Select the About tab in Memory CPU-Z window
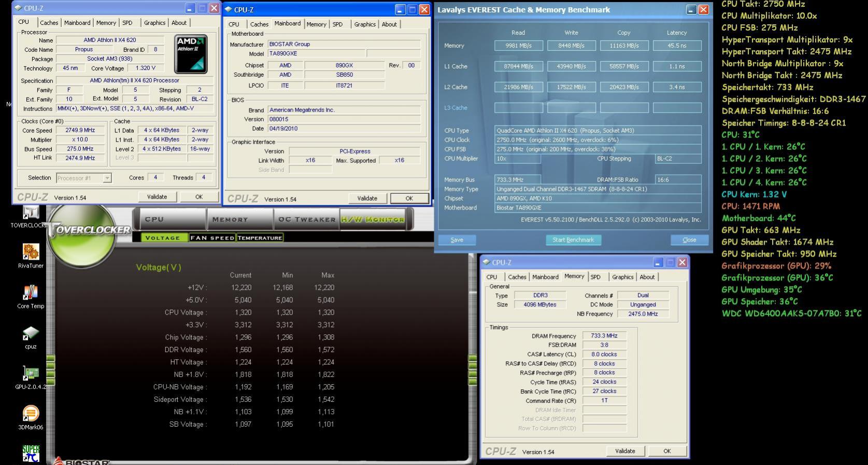This screenshot has width=868, height=465. (x=647, y=277)
